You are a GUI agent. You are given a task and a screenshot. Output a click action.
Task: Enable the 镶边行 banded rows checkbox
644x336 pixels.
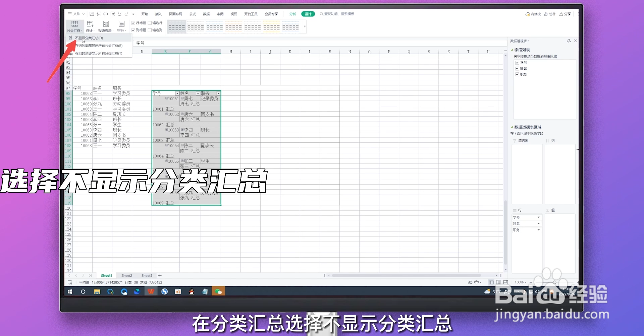(x=150, y=23)
